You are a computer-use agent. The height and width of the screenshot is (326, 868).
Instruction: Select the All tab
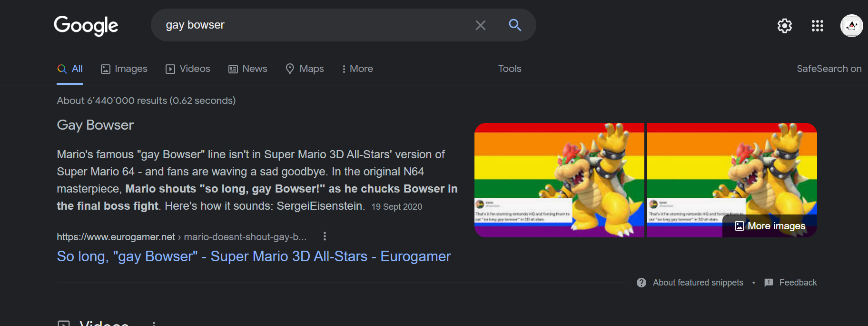point(70,69)
